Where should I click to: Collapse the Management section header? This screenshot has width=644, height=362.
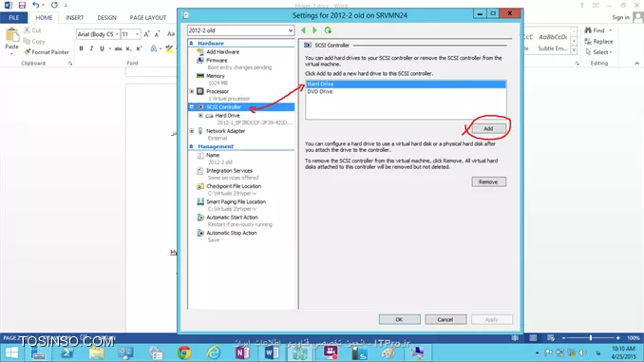coord(191,146)
